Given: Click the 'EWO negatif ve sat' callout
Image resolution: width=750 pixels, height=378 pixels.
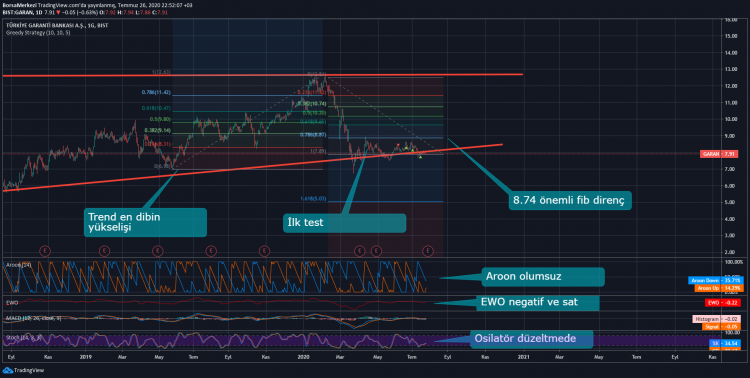Looking at the screenshot, I should click(x=538, y=302).
